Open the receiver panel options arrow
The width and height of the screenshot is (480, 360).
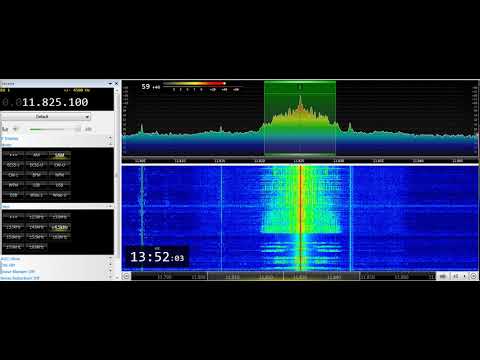[x=110, y=83]
